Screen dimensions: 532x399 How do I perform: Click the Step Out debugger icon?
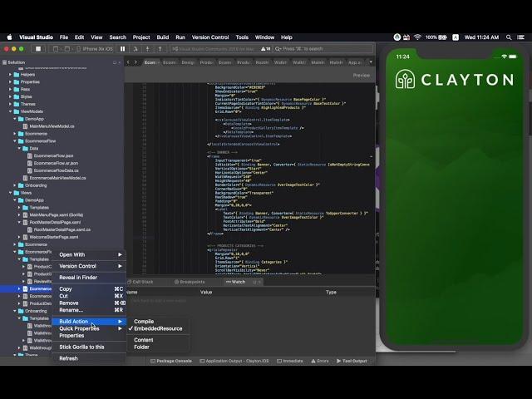160,49
